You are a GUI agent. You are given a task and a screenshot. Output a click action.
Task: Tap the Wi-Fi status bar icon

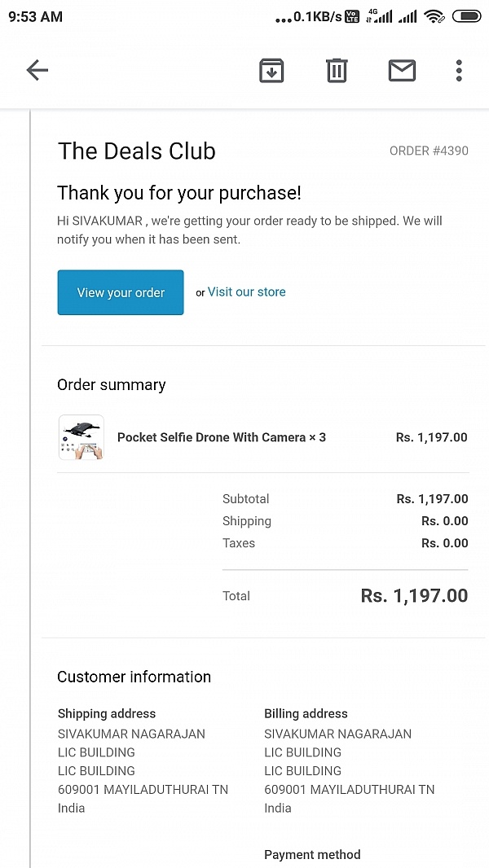click(434, 16)
